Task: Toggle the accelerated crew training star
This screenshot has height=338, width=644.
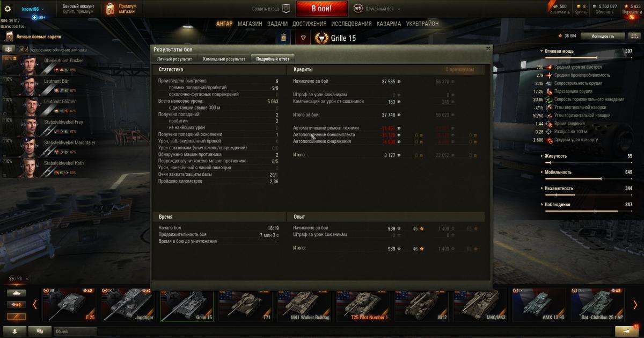Action: (24, 49)
